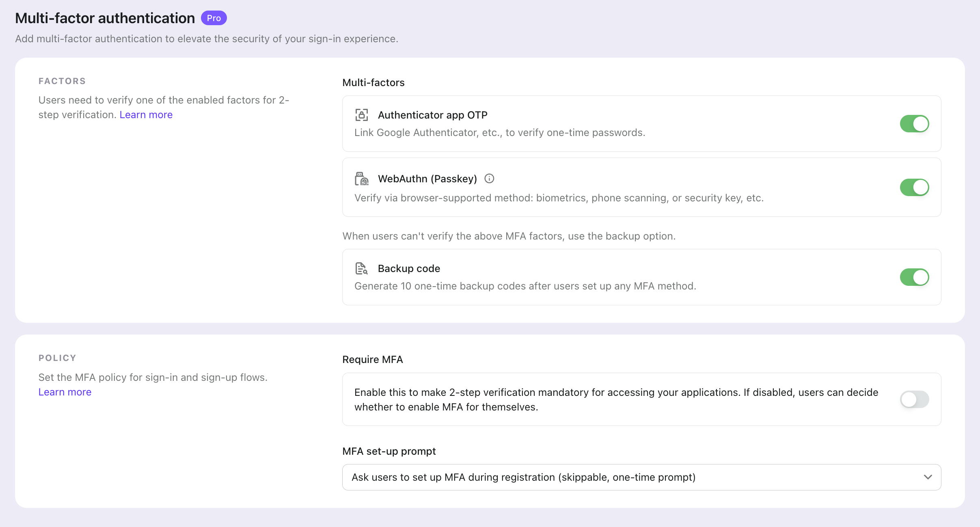
Task: Click the Multi-factor authentication heading
Action: [105, 18]
